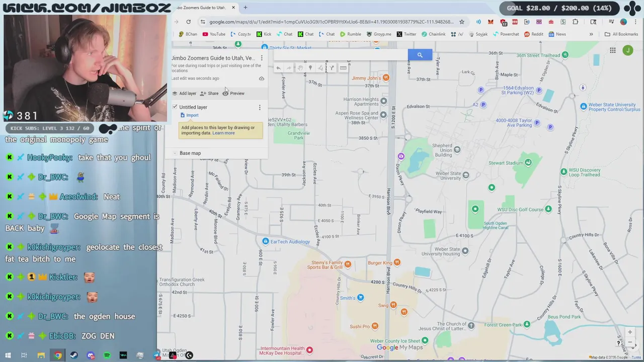Open Spotify from the taskbar
Screen dimensions: 644x362
coord(107,355)
